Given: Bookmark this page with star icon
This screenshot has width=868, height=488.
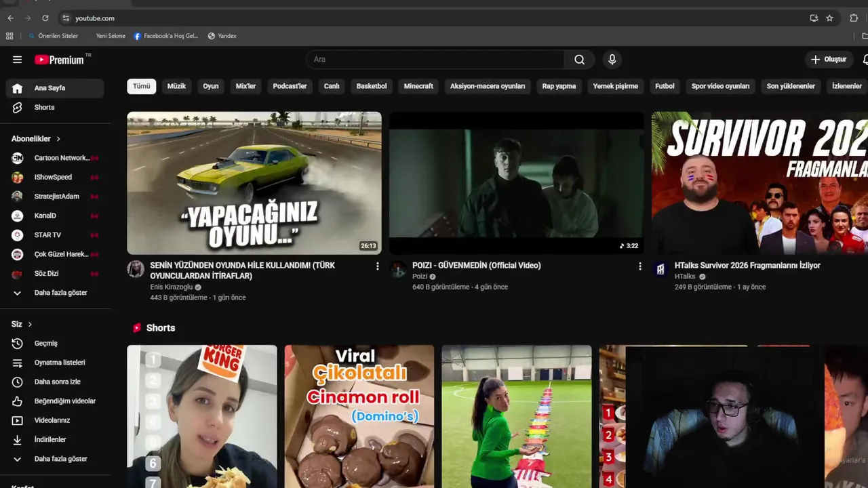Looking at the screenshot, I should pyautogui.click(x=829, y=18).
